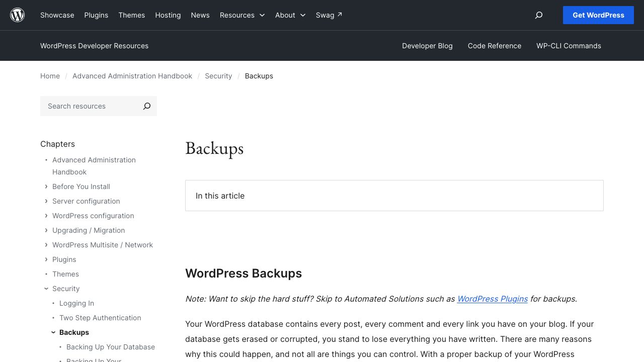Open the Security breadcrumb link
644x362 pixels.
coord(218,76)
